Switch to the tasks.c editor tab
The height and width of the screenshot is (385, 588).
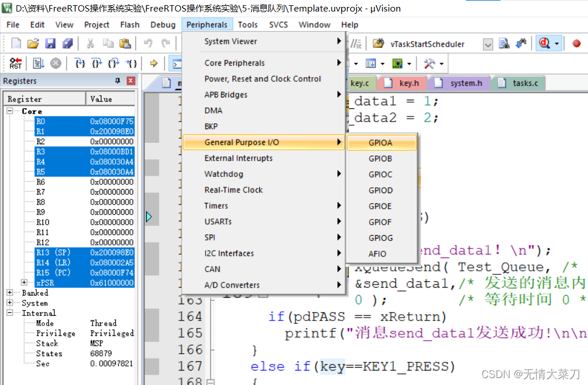(519, 83)
